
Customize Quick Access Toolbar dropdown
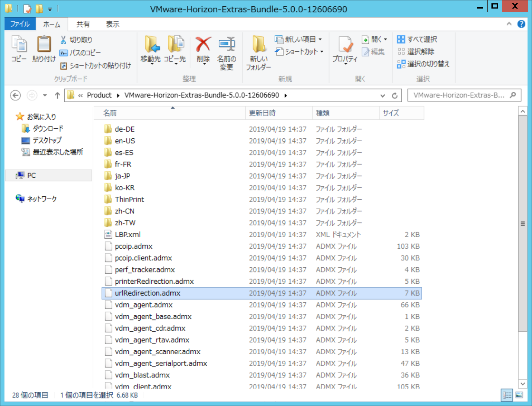(49, 9)
